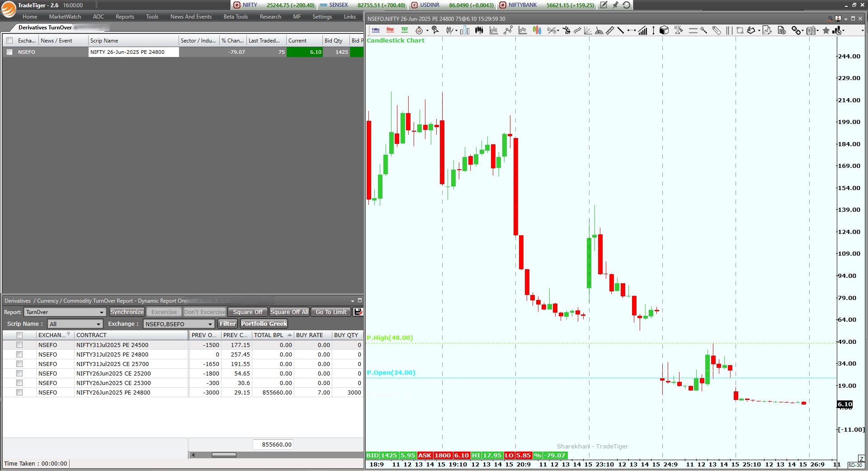
Task: Open the Reports menu
Action: pyautogui.click(x=125, y=17)
